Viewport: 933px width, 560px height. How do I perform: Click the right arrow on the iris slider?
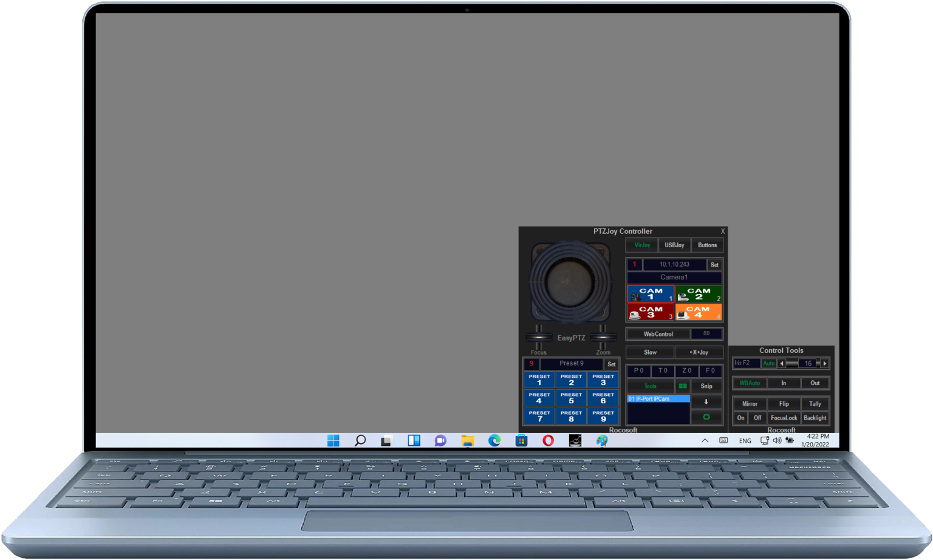(824, 363)
